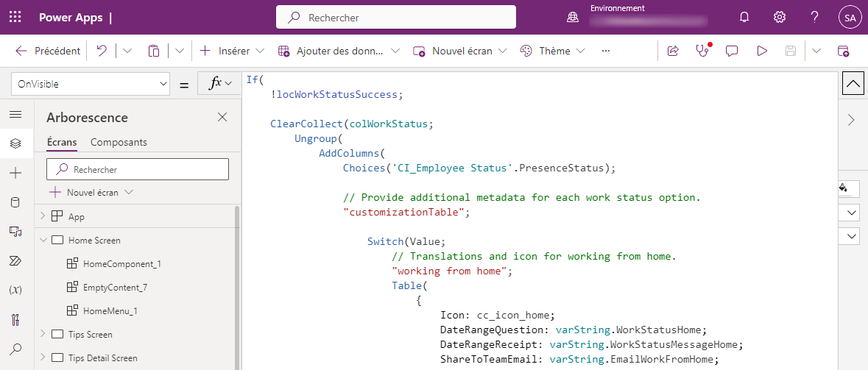868x370 pixels.
Task: Open the settings gear
Action: (780, 17)
